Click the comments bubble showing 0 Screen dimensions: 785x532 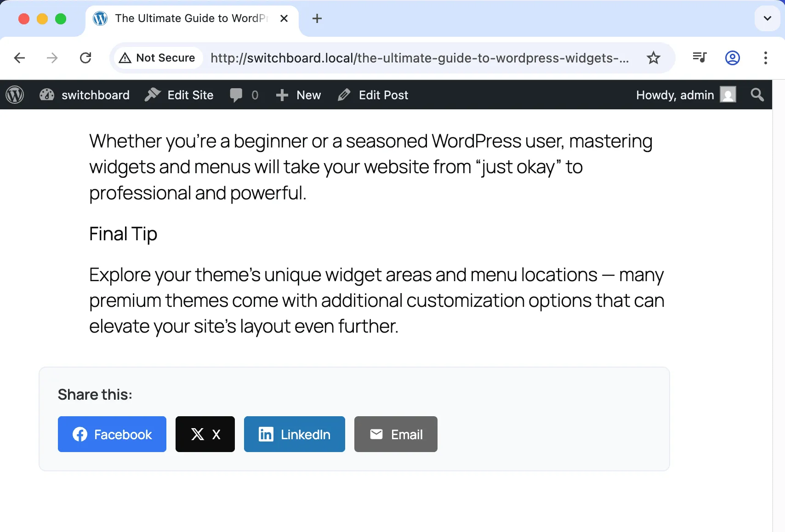click(244, 95)
